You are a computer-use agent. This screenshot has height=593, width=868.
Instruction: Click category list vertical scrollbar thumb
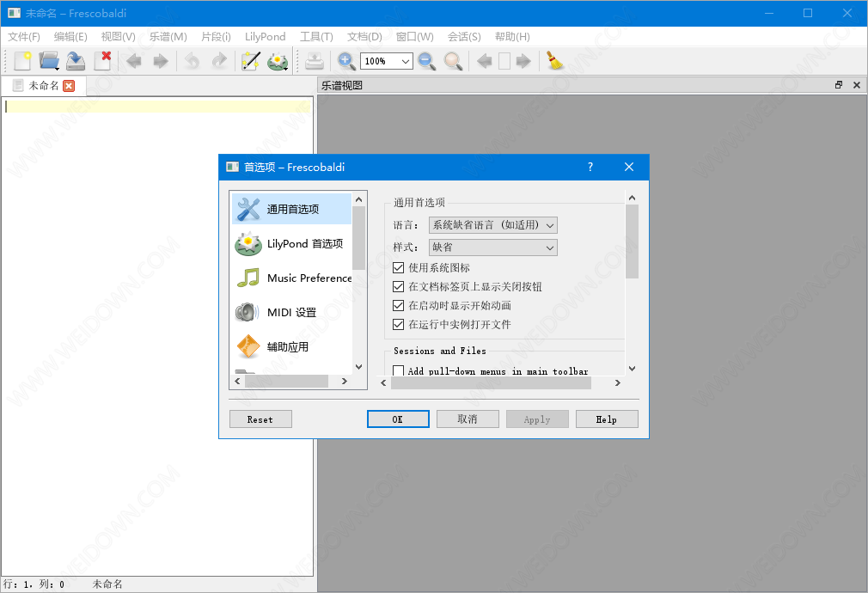[358, 238]
